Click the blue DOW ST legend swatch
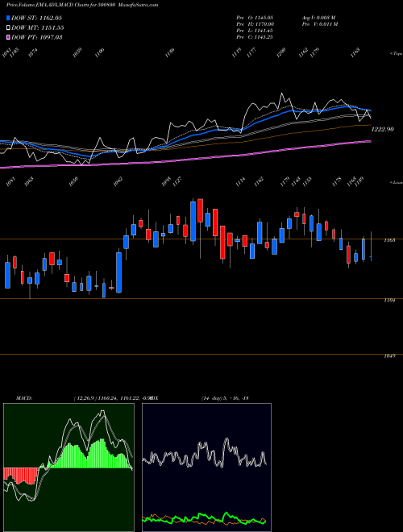Image resolution: width=403 pixels, height=532 pixels. coord(8,18)
